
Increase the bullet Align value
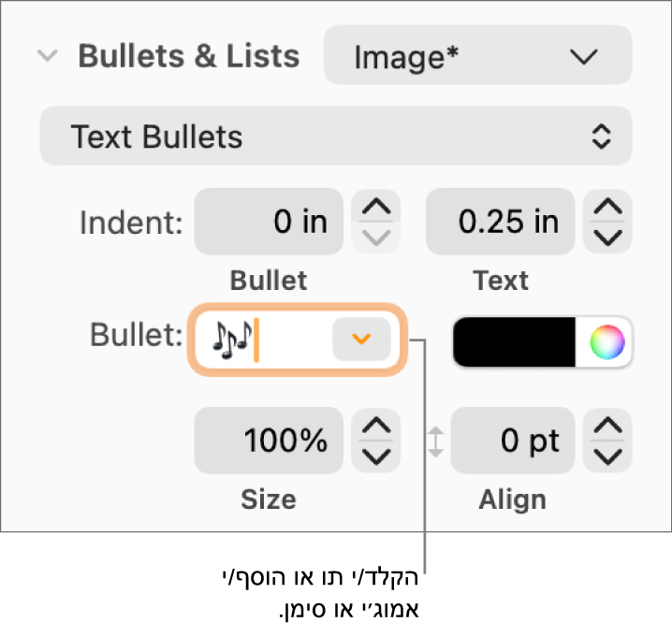point(608,427)
